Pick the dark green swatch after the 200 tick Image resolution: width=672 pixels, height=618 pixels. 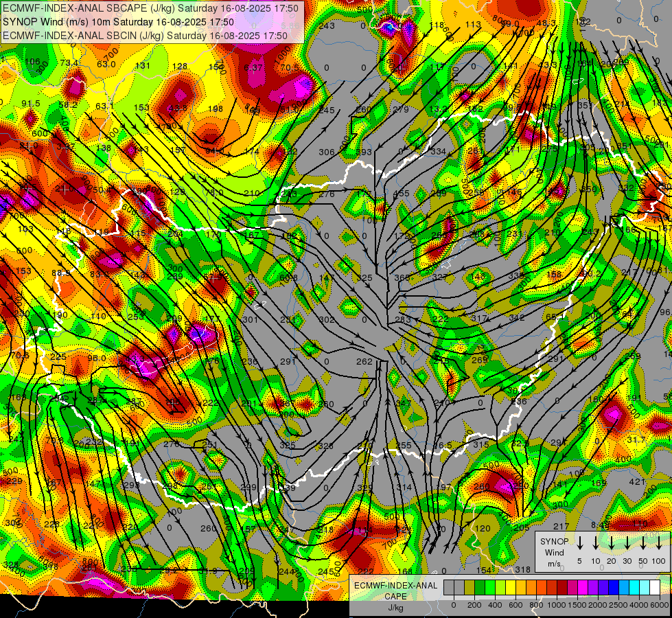(480, 587)
